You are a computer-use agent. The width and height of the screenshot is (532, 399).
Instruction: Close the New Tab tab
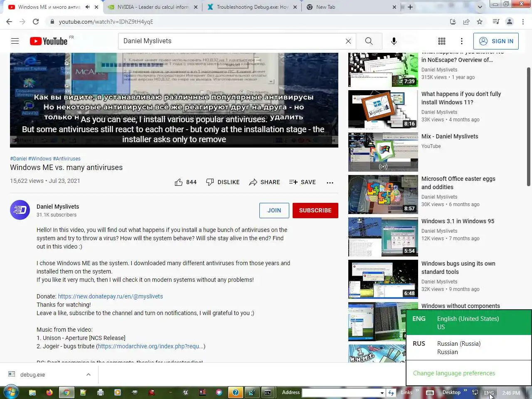tap(394, 7)
